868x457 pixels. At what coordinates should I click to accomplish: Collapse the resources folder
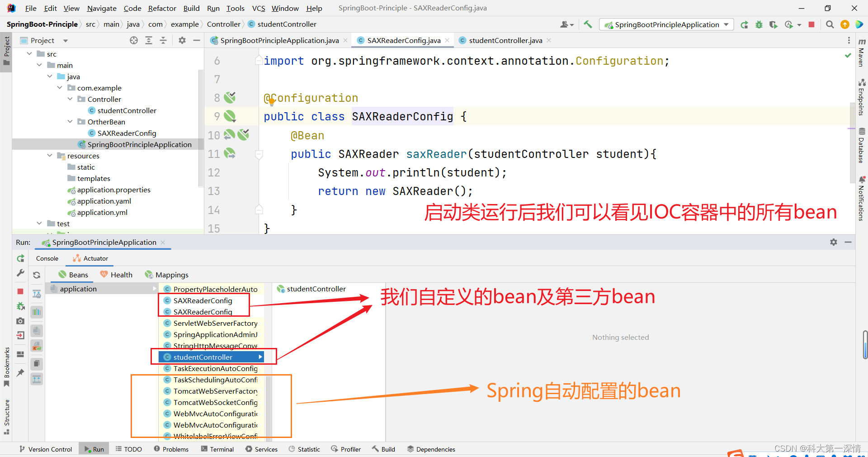(x=50, y=156)
